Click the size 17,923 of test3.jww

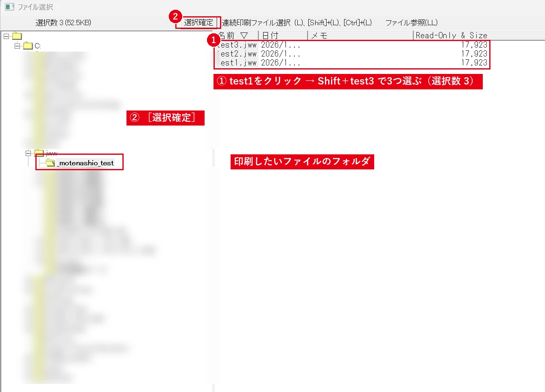[x=474, y=45]
